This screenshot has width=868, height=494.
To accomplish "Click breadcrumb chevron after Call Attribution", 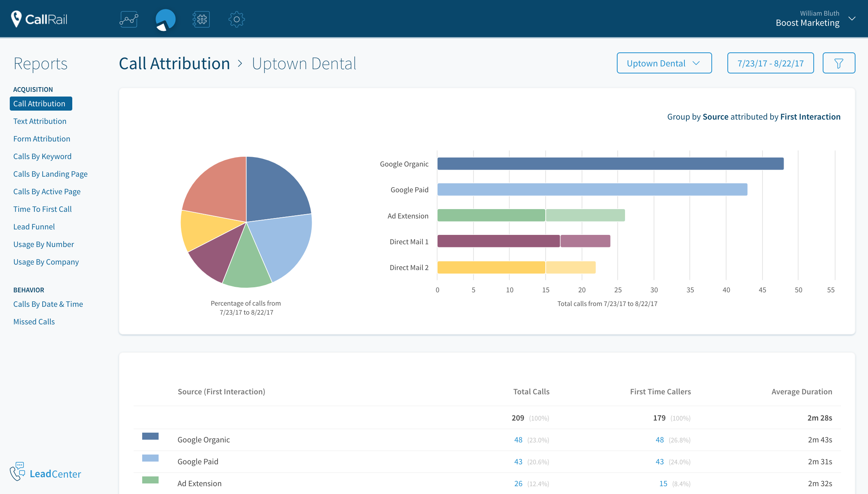I will 240,63.
